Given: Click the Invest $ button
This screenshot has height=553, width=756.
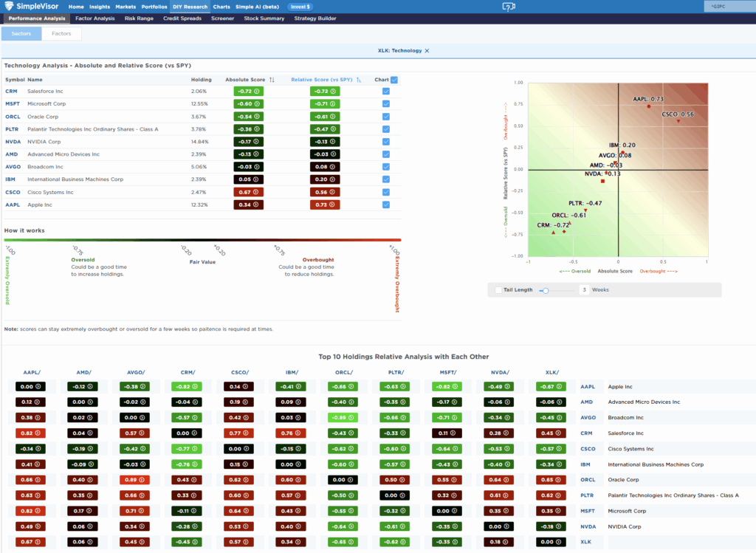Looking at the screenshot, I should point(300,6).
